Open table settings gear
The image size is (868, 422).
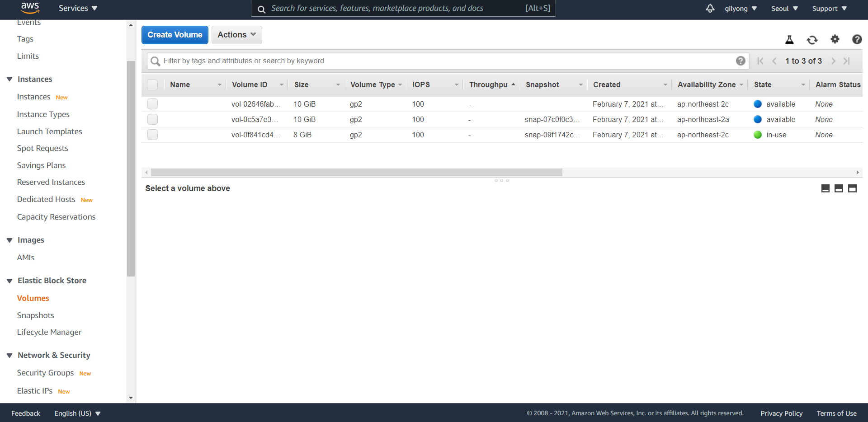(835, 39)
